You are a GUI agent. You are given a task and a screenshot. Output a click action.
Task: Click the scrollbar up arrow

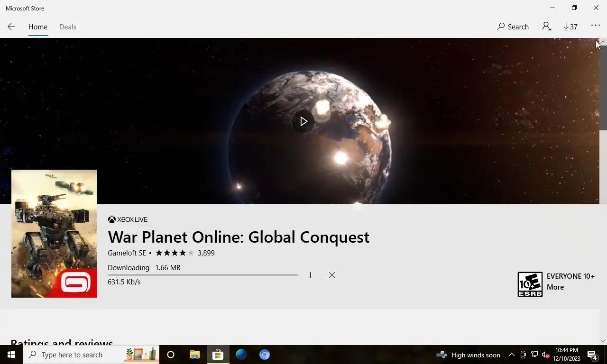[603, 42]
